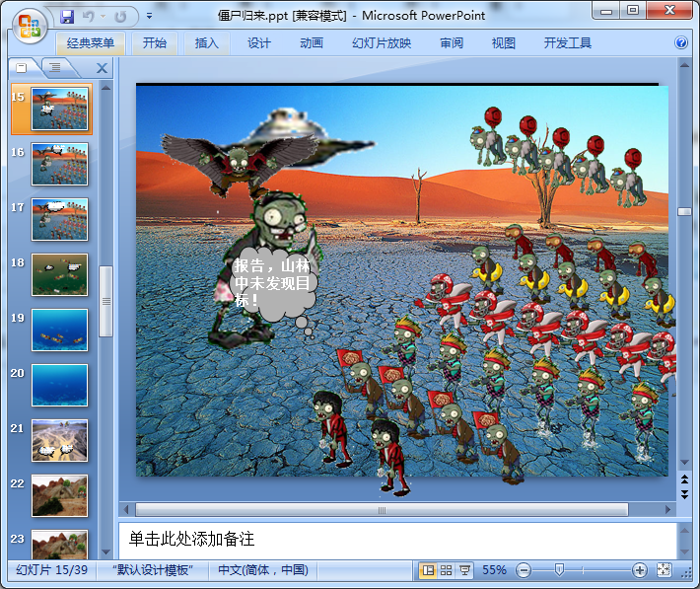Open the 幻灯片放映 ribbon tab

(382, 42)
